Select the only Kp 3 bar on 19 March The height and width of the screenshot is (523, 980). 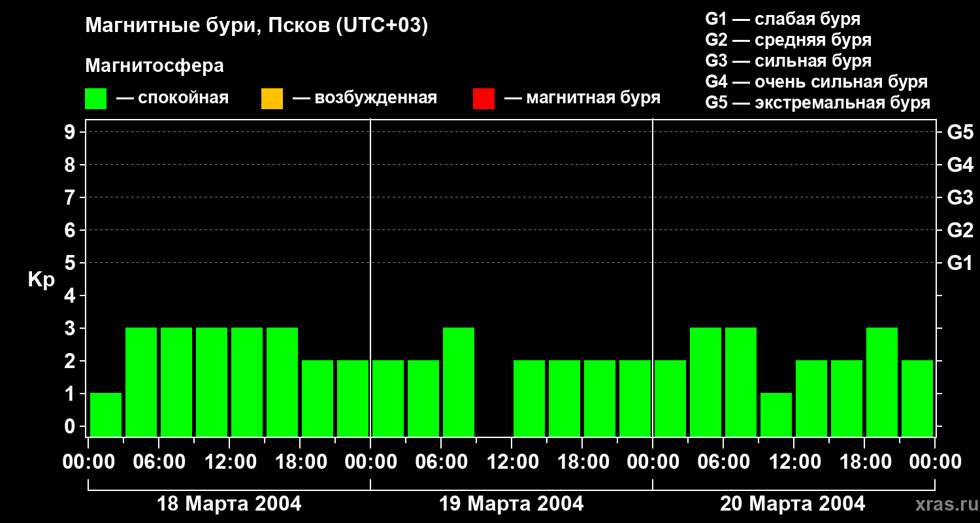(459, 382)
